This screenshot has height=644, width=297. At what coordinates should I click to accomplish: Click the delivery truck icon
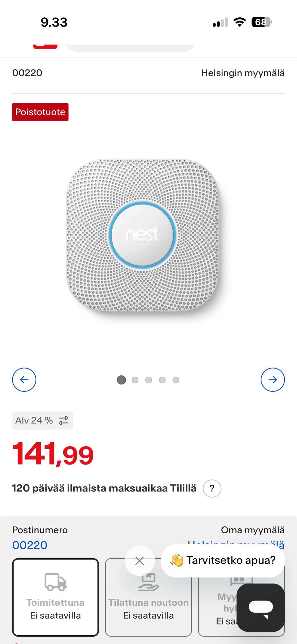click(55, 582)
